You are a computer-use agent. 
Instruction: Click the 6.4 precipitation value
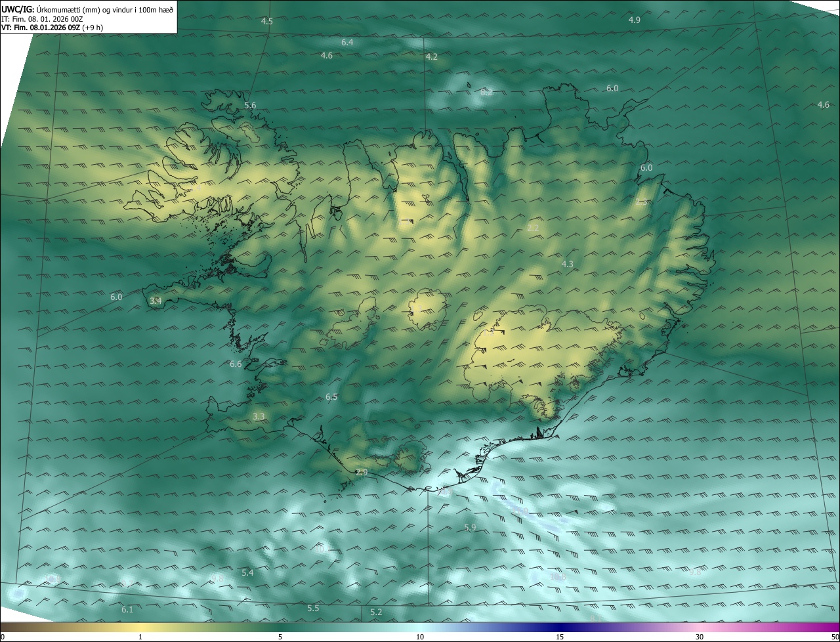tap(348, 43)
